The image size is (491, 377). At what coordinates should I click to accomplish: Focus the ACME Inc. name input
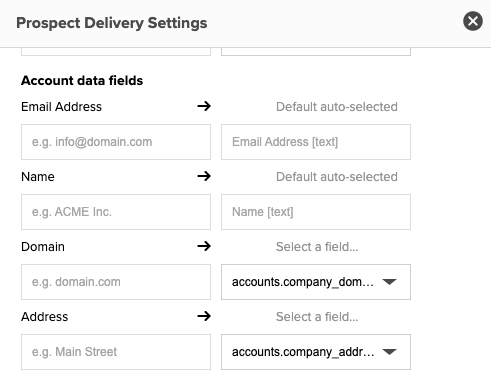[116, 212]
